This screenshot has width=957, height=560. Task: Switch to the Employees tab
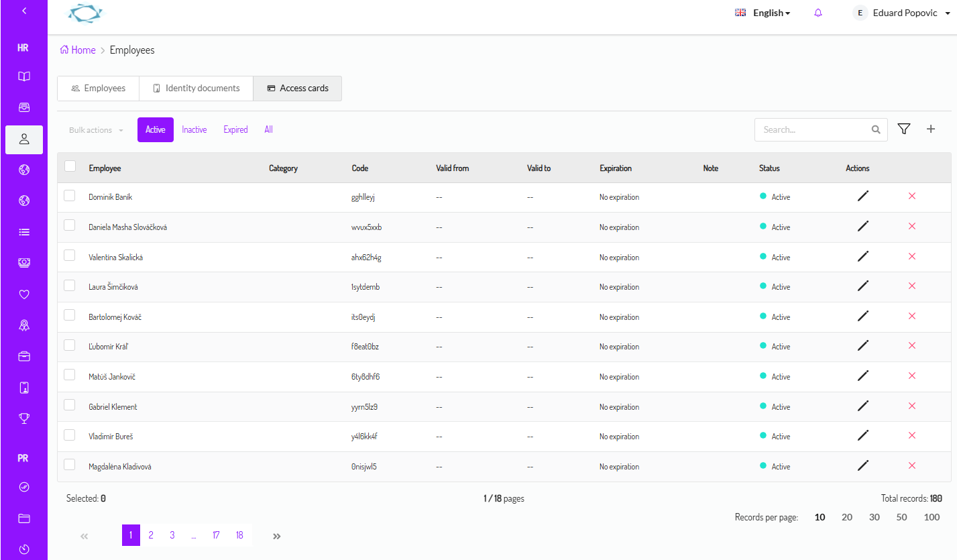click(99, 89)
